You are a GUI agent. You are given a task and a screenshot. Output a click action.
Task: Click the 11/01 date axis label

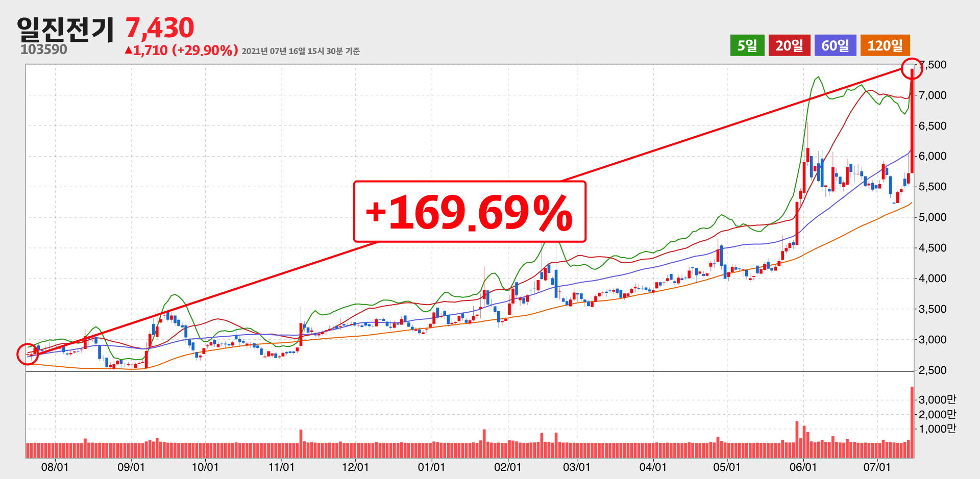281,467
